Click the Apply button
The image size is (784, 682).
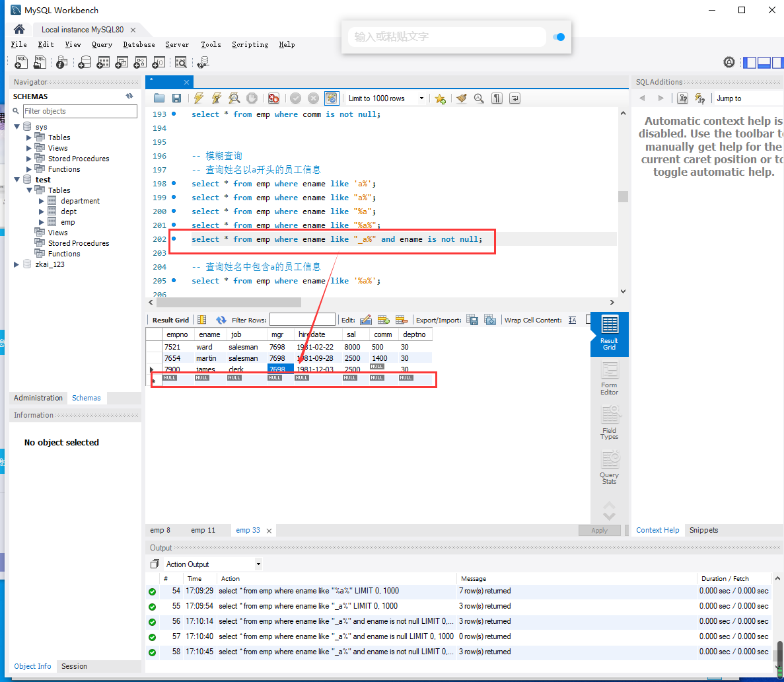[x=599, y=531]
